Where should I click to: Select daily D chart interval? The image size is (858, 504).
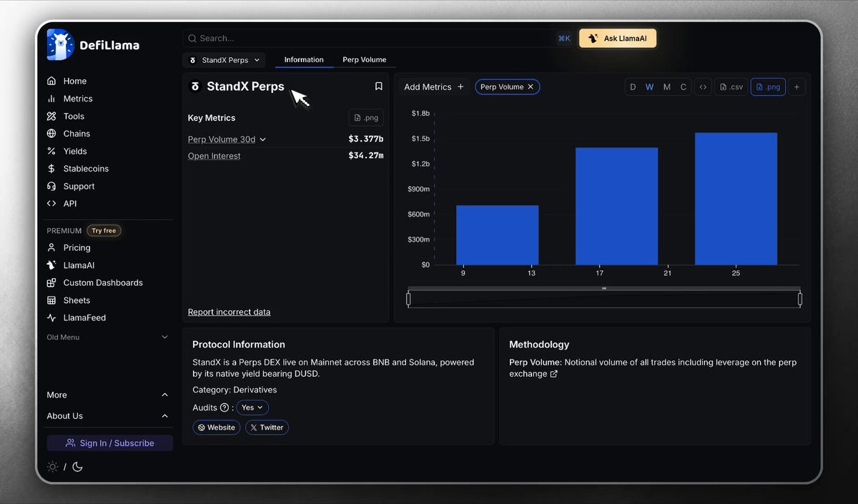point(633,87)
